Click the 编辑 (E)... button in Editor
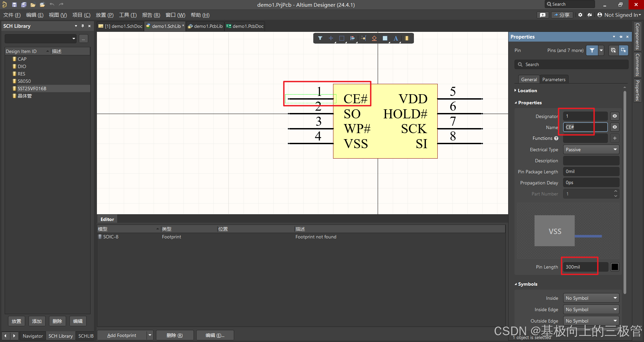644x342 pixels. tap(215, 335)
